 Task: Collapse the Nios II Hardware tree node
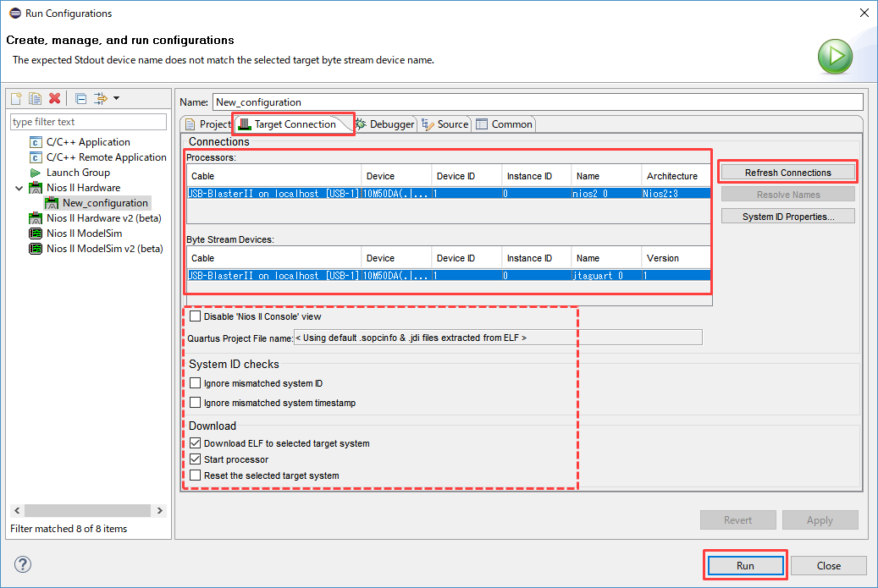[19, 188]
